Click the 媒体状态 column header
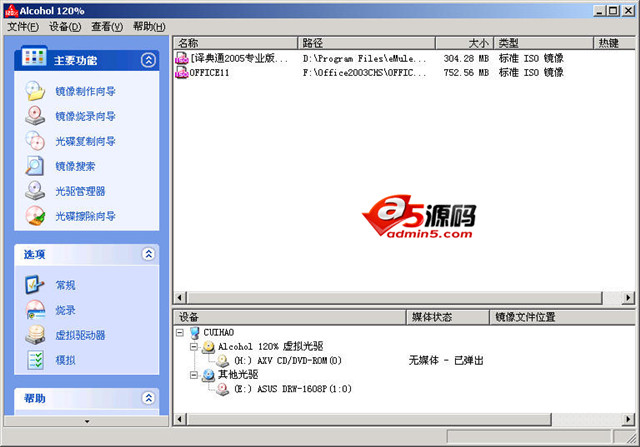The image size is (640, 447). (x=448, y=317)
